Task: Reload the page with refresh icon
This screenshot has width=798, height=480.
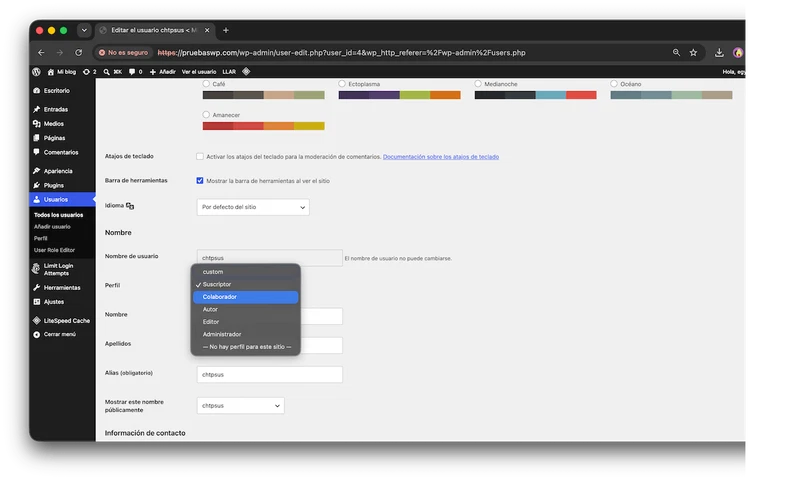Action: (78, 52)
